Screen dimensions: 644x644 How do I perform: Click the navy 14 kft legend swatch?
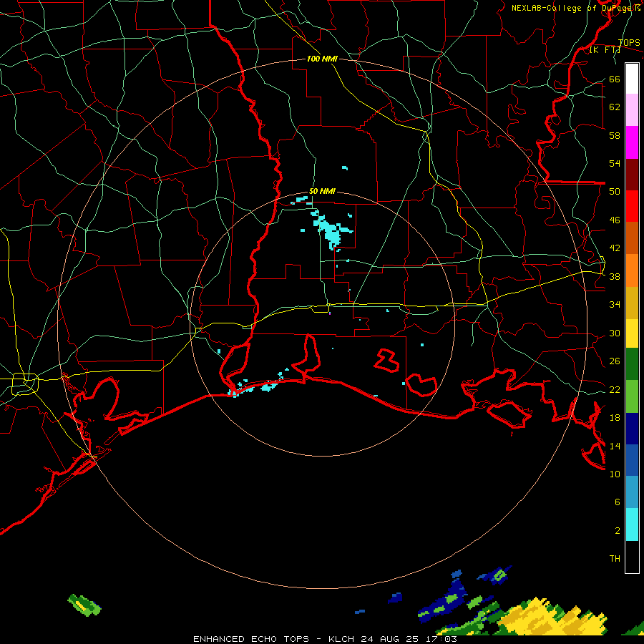coord(632,429)
